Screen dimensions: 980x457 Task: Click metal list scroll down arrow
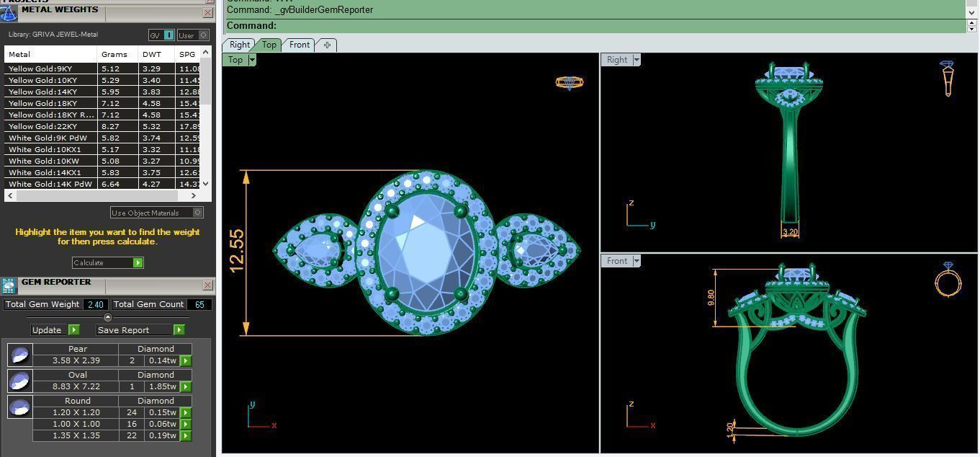[x=206, y=184]
